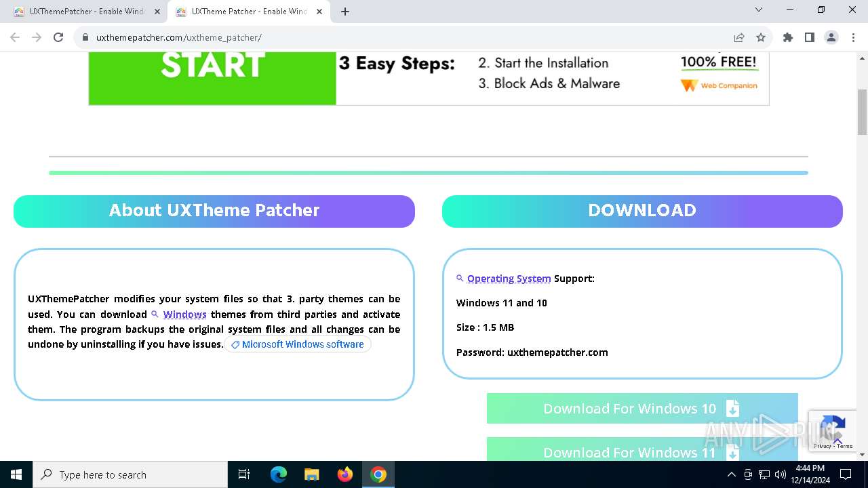This screenshot has width=868, height=488.
Task: Click the reCAPTCHA privacy badge
Action: coord(832,430)
